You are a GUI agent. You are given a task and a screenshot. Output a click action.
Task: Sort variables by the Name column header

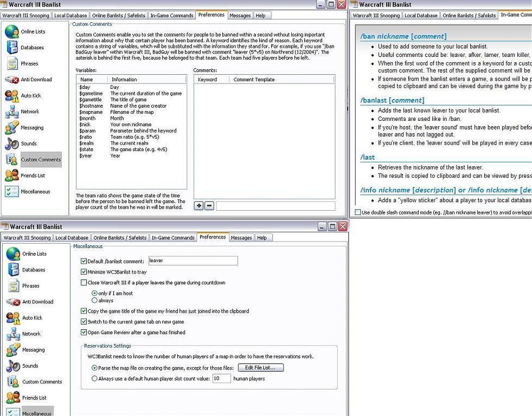pos(92,80)
